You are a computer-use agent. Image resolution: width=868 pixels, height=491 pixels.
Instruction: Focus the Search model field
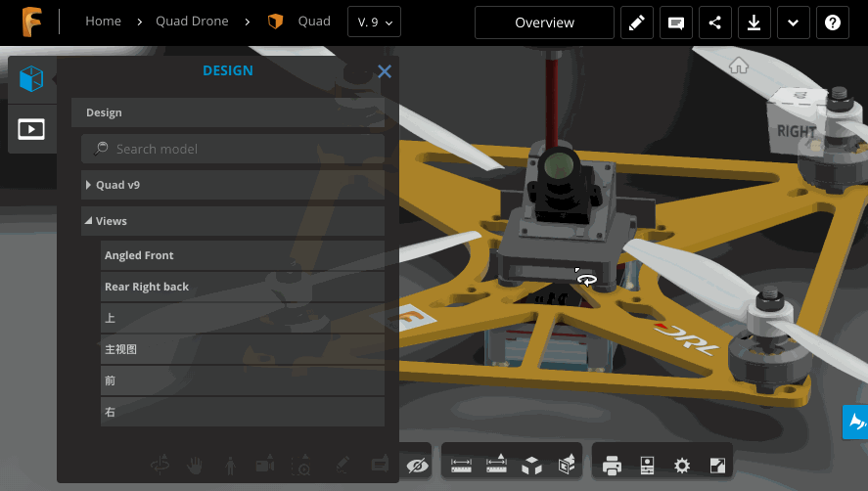point(233,149)
